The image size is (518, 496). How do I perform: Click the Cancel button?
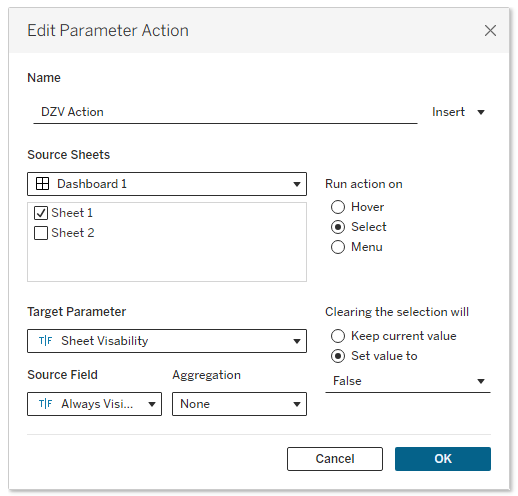335,459
